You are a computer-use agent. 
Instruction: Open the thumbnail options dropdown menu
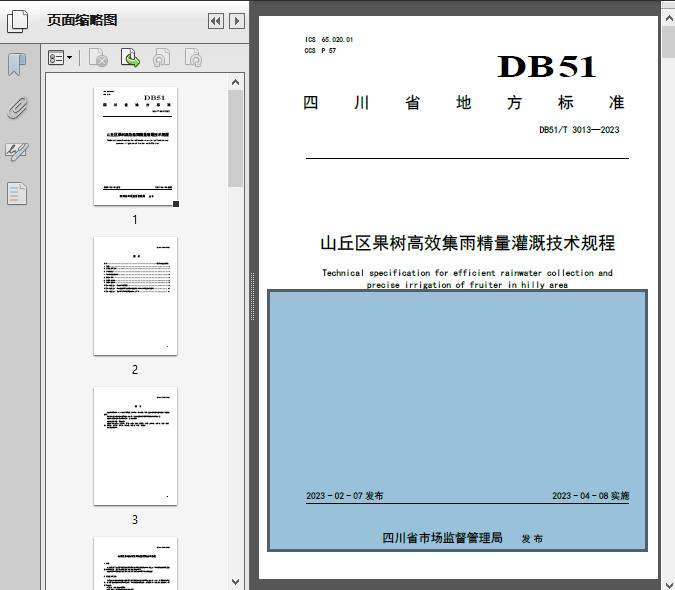[x=60, y=59]
